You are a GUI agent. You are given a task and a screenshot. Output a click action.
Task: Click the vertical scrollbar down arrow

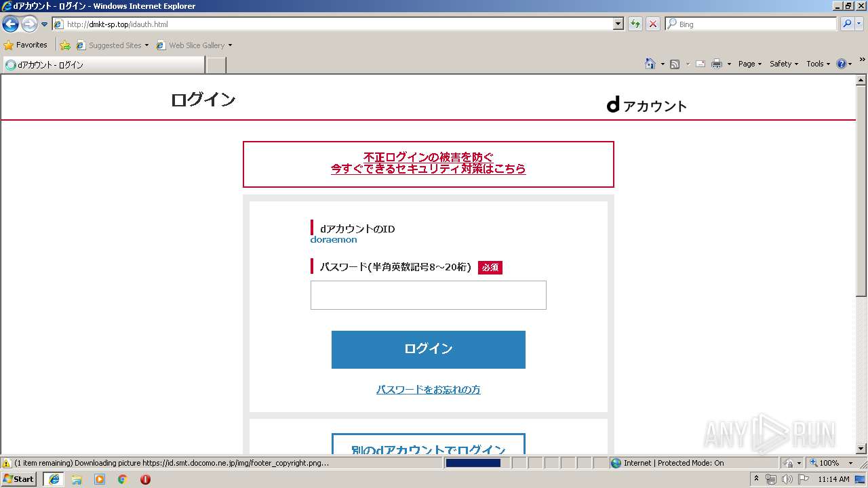coord(861,448)
